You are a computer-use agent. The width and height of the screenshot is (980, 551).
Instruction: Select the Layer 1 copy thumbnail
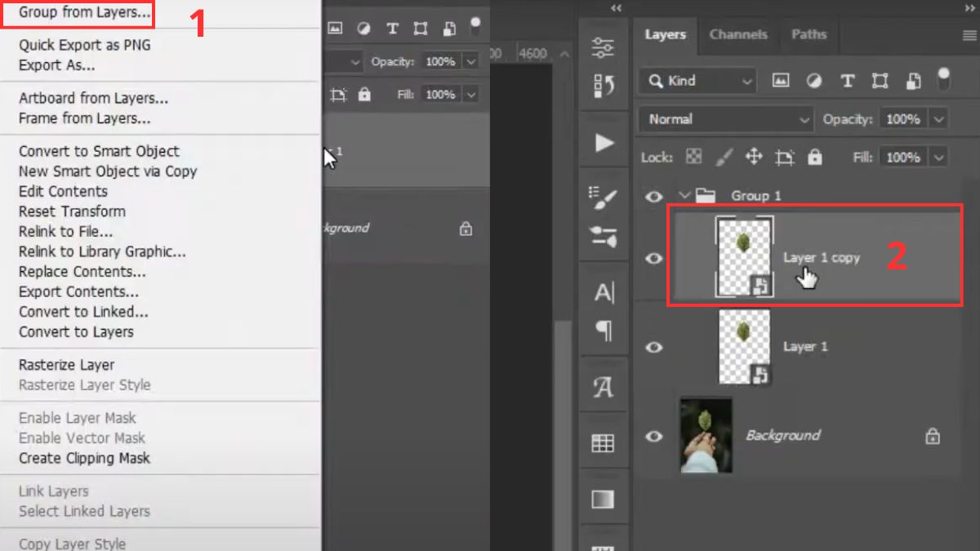click(x=744, y=256)
